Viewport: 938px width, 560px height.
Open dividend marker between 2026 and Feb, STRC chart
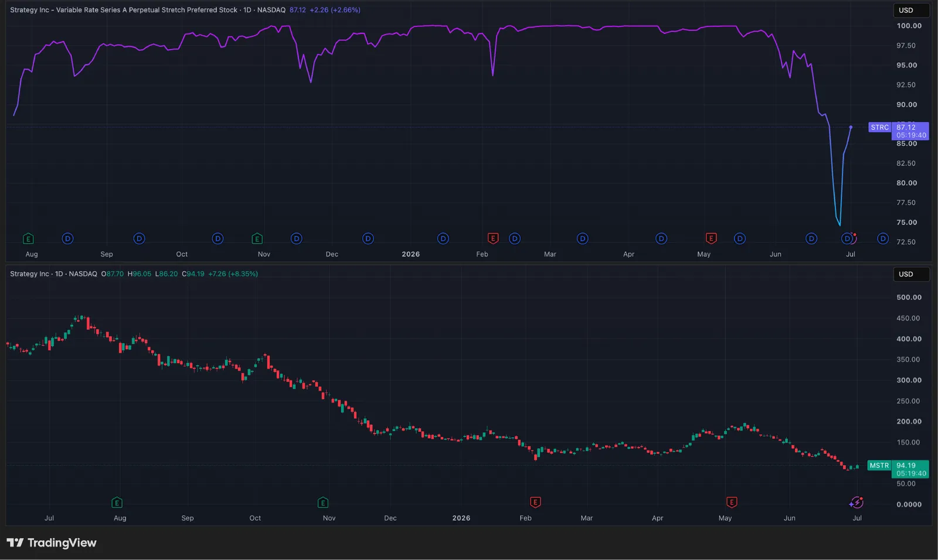443,238
